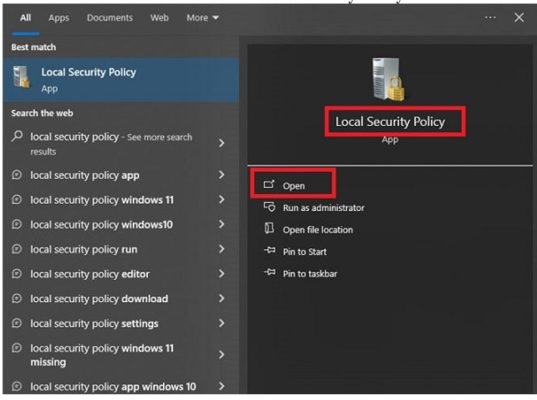Select the Web search tab
The width and height of the screenshot is (537, 400).
point(159,18)
